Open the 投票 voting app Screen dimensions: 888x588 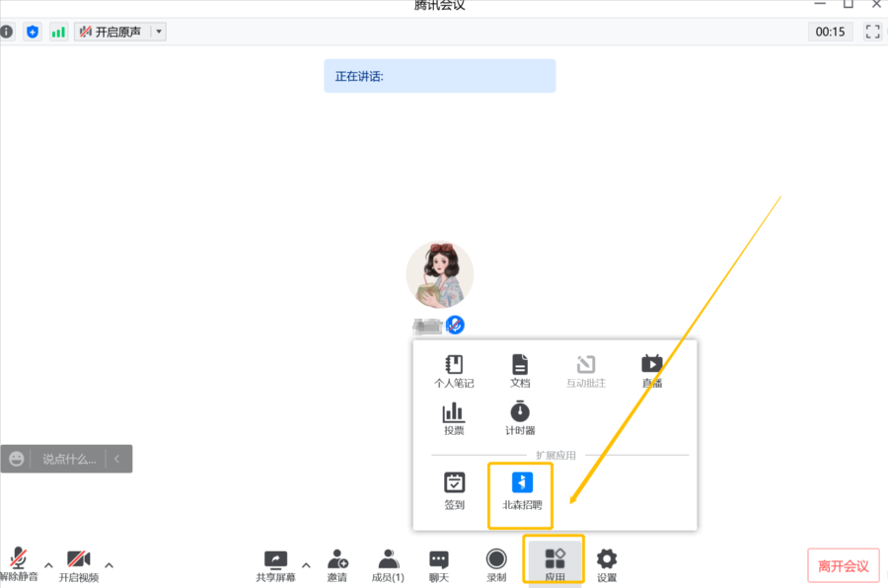coord(454,419)
